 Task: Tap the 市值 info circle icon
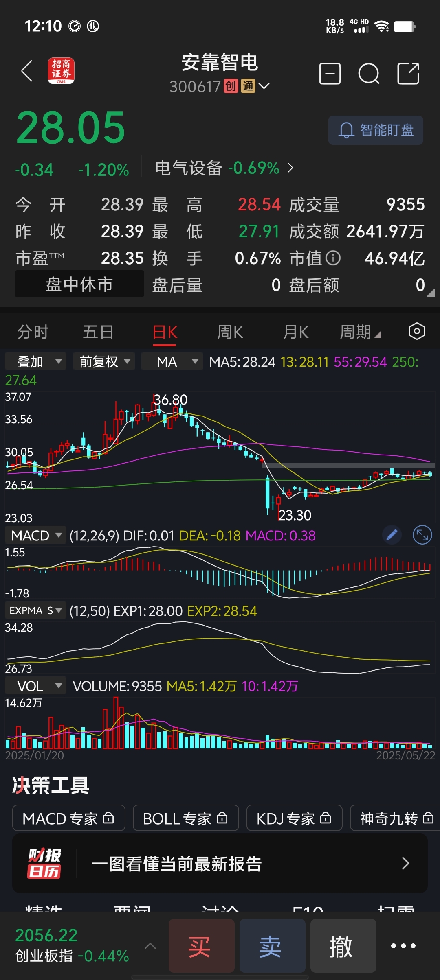tap(333, 258)
